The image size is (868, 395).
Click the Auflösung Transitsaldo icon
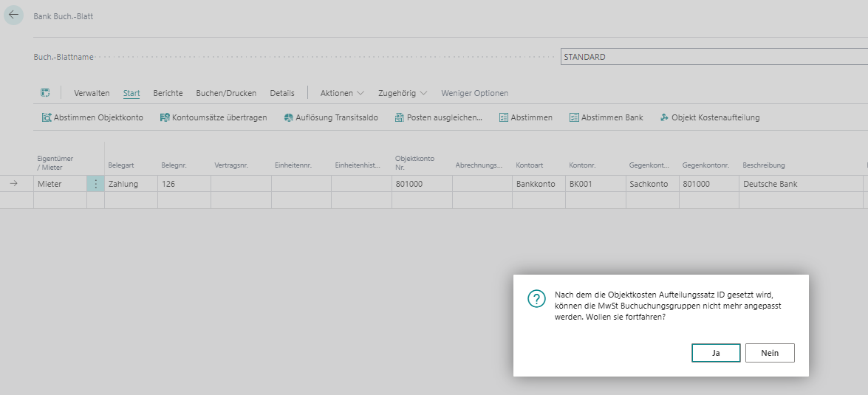[289, 117]
